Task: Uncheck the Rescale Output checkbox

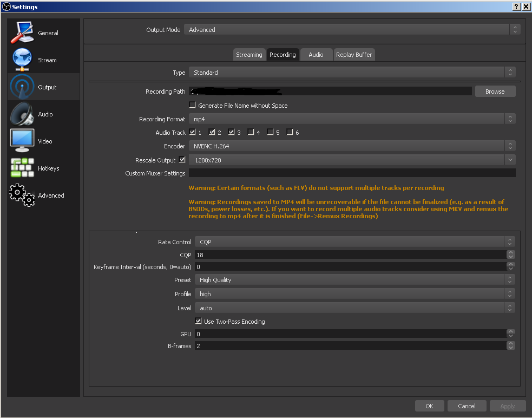Action: 182,160
